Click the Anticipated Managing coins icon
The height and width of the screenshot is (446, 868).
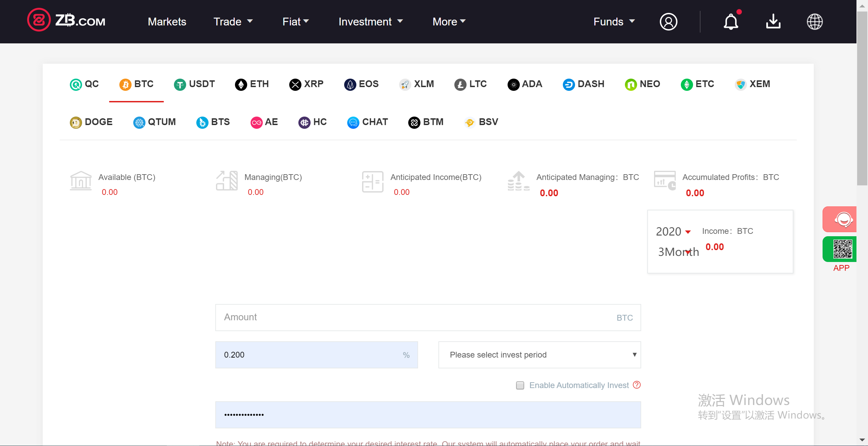click(x=518, y=181)
